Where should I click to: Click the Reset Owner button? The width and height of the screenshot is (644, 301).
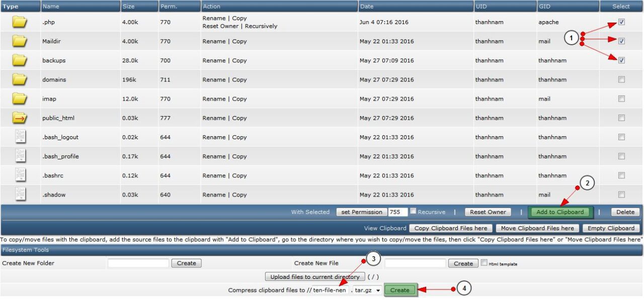click(488, 212)
